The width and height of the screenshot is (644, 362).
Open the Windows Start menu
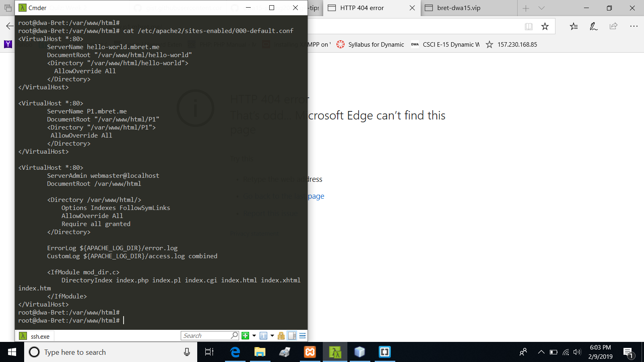pos(12,352)
